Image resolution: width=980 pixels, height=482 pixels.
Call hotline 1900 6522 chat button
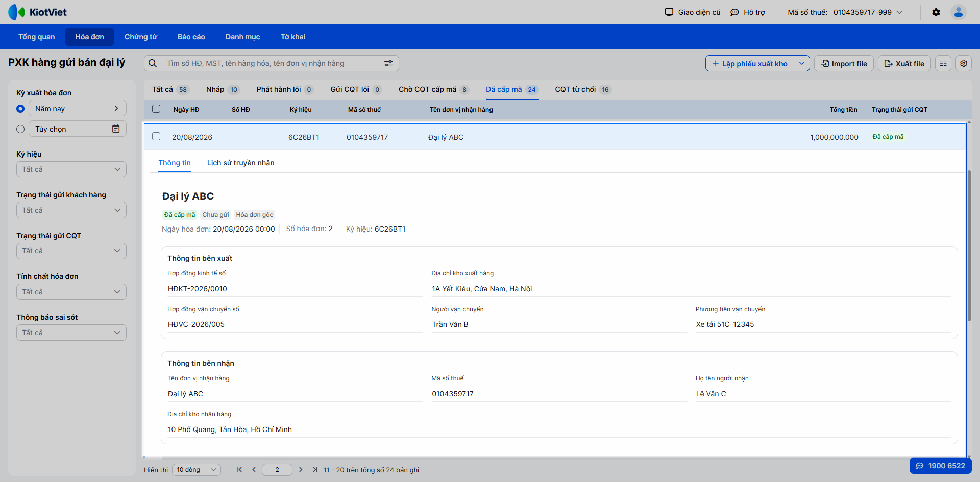[940, 466]
